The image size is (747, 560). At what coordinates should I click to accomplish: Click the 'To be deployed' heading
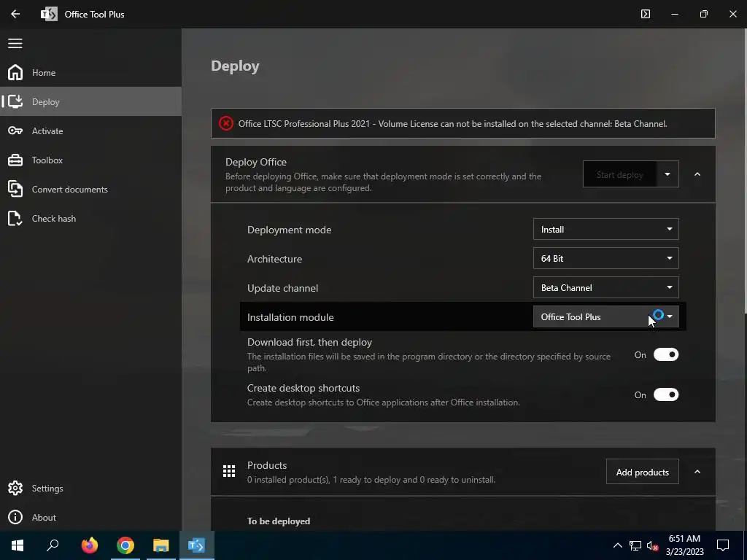tap(278, 521)
